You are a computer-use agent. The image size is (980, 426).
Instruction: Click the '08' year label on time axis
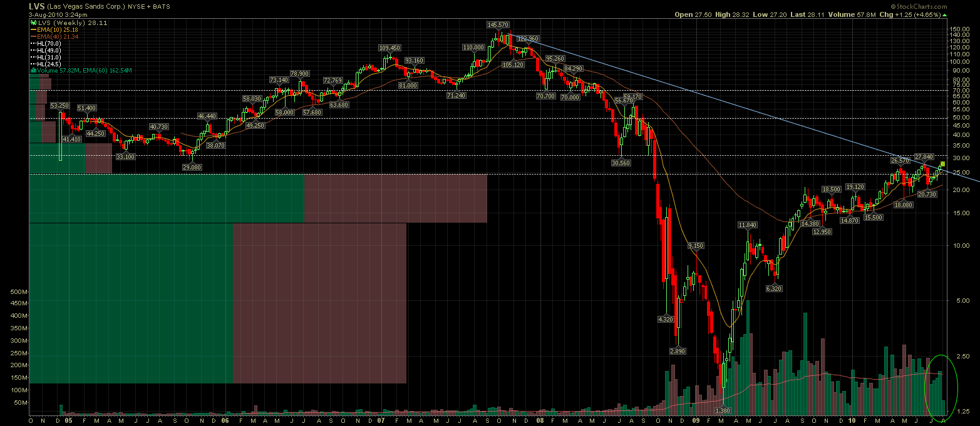click(x=540, y=422)
